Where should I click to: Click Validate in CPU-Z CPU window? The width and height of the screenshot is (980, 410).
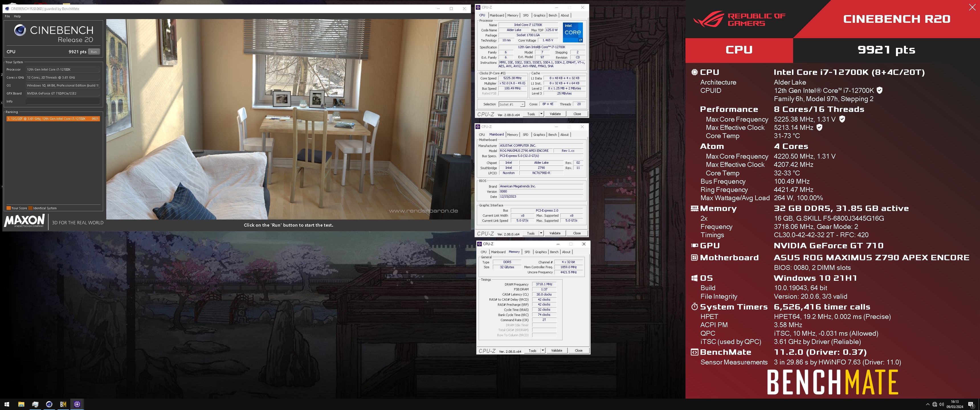(555, 114)
